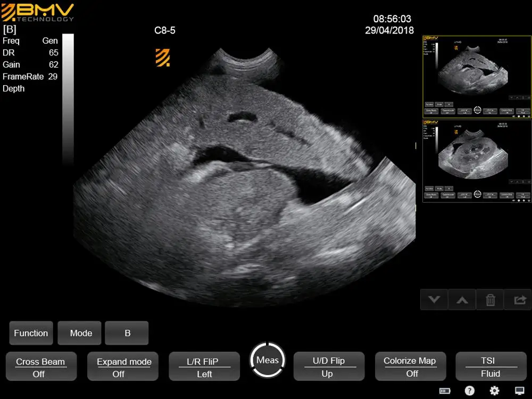The image size is (532, 399).
Task: Open second saved ultrasound thumbnail
Action: (477, 161)
